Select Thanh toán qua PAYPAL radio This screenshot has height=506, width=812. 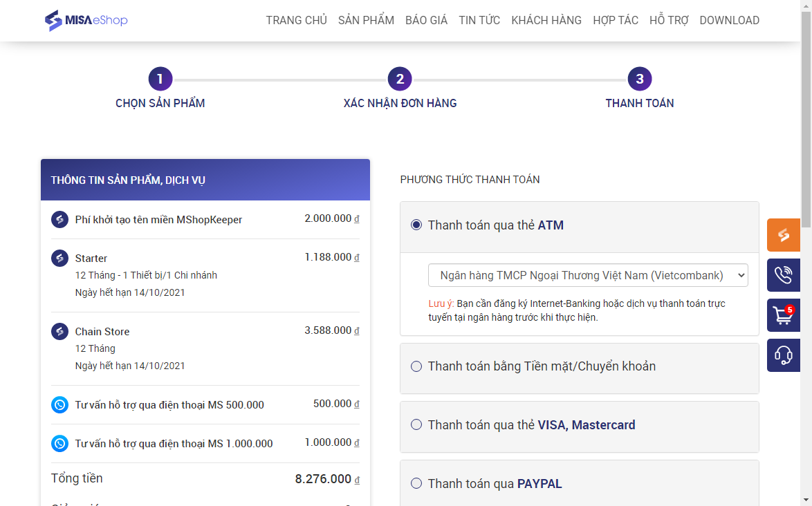point(416,483)
